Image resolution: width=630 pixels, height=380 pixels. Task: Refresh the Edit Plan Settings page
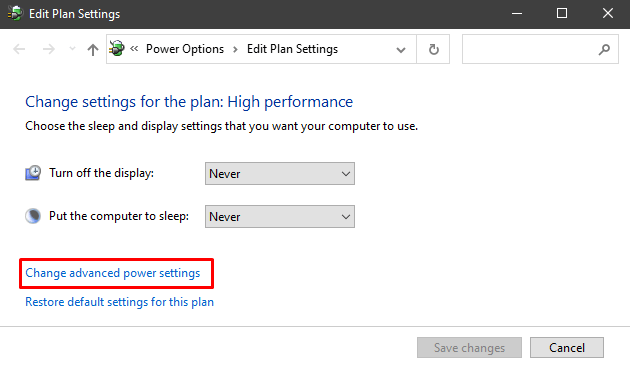(433, 49)
